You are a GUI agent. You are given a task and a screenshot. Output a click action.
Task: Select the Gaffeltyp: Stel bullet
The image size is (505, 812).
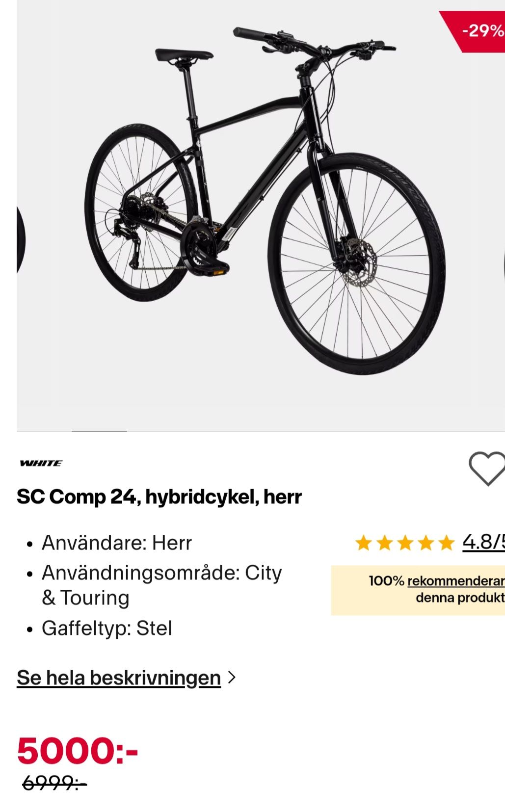106,628
